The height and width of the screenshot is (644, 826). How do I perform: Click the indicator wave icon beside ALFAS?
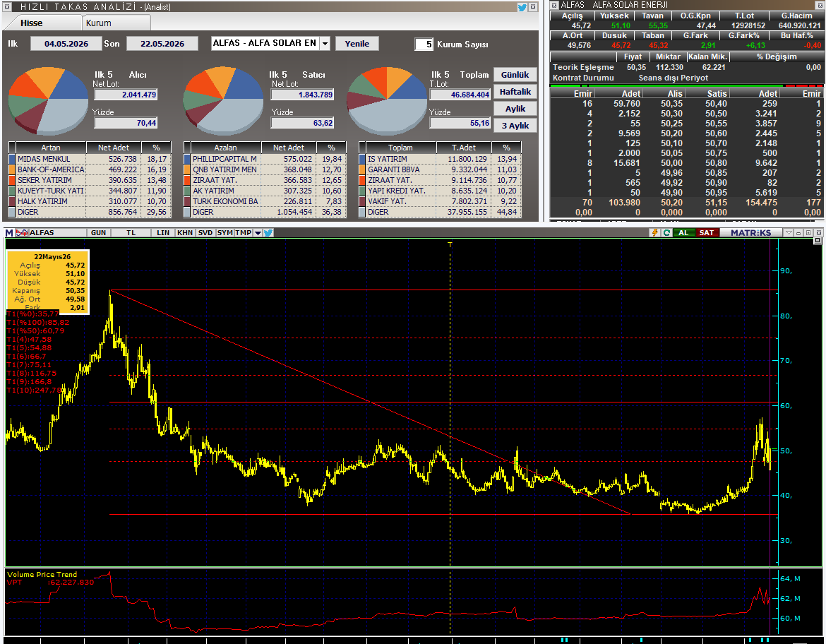tap(22, 232)
